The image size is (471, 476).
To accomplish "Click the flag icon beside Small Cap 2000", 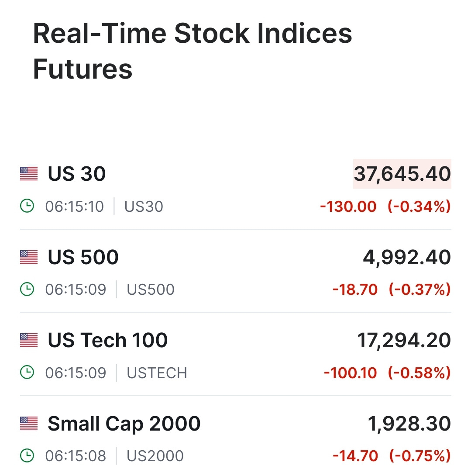I will click(x=29, y=424).
